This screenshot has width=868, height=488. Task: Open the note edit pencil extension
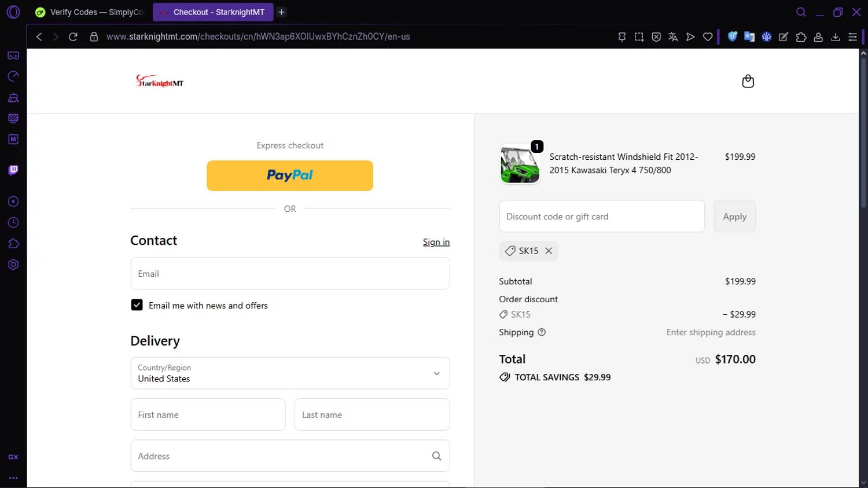(784, 36)
